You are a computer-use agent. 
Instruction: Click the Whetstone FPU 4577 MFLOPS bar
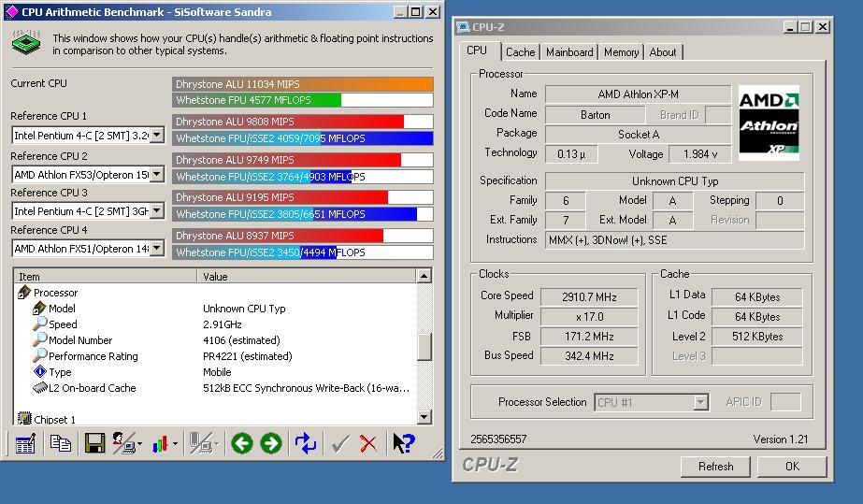point(303,100)
